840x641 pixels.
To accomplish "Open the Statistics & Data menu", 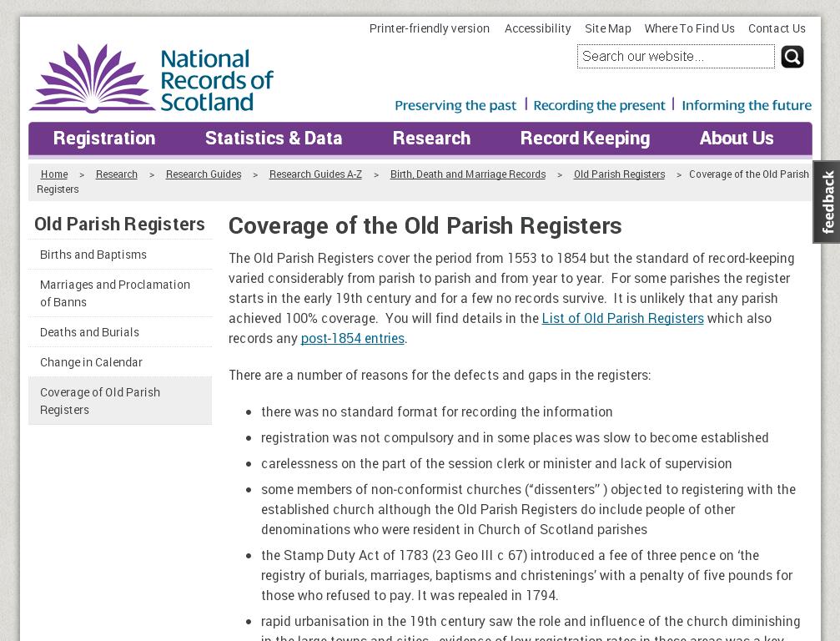I will [274, 138].
